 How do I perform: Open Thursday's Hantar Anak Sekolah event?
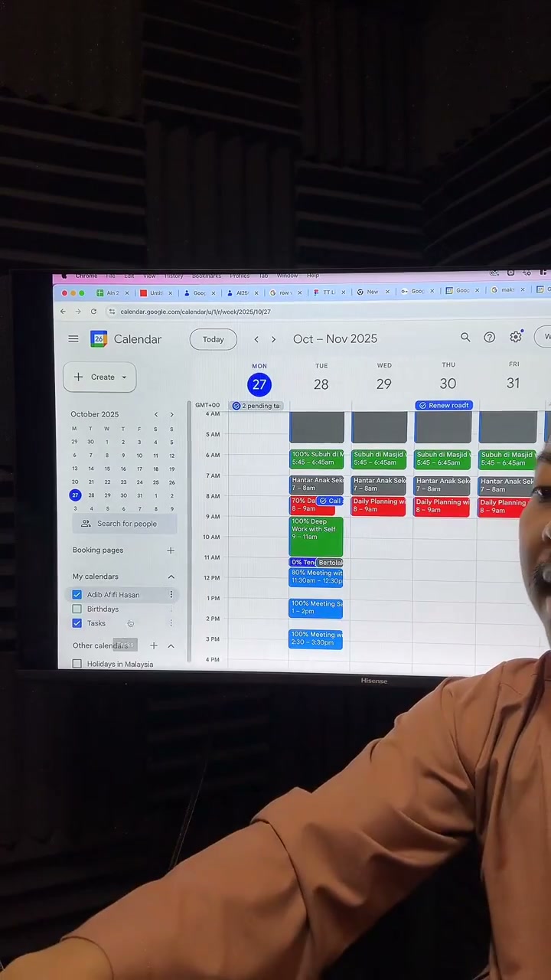pyautogui.click(x=442, y=485)
